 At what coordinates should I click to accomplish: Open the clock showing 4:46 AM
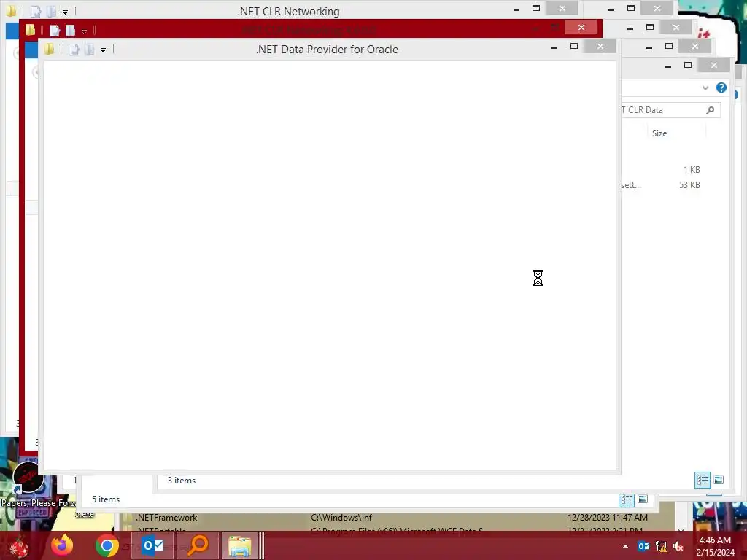coord(715,546)
